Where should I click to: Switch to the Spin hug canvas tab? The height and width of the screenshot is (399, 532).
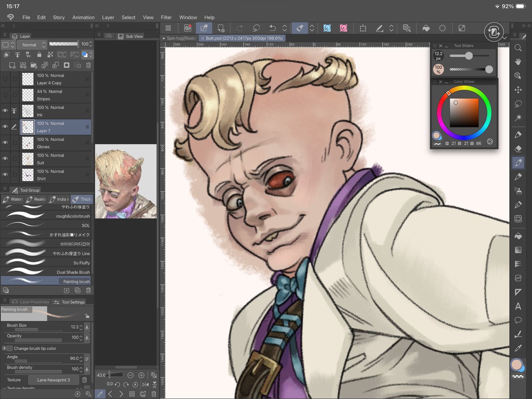[179, 38]
